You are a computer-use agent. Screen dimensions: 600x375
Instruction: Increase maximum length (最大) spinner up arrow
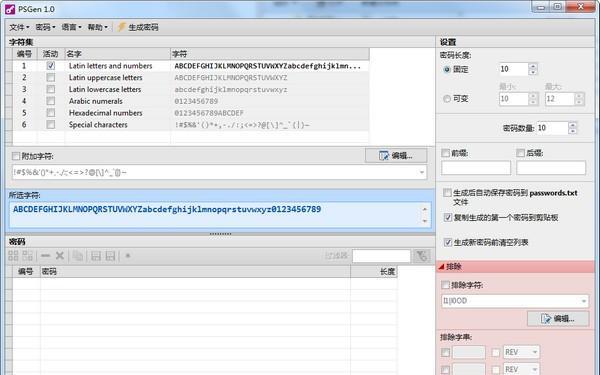pyautogui.click(x=579, y=96)
